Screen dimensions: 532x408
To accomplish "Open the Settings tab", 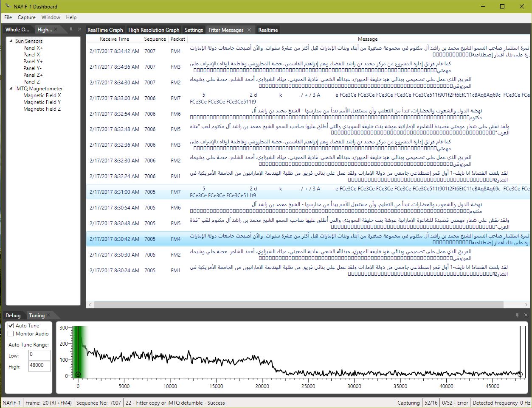I will click(x=194, y=30).
